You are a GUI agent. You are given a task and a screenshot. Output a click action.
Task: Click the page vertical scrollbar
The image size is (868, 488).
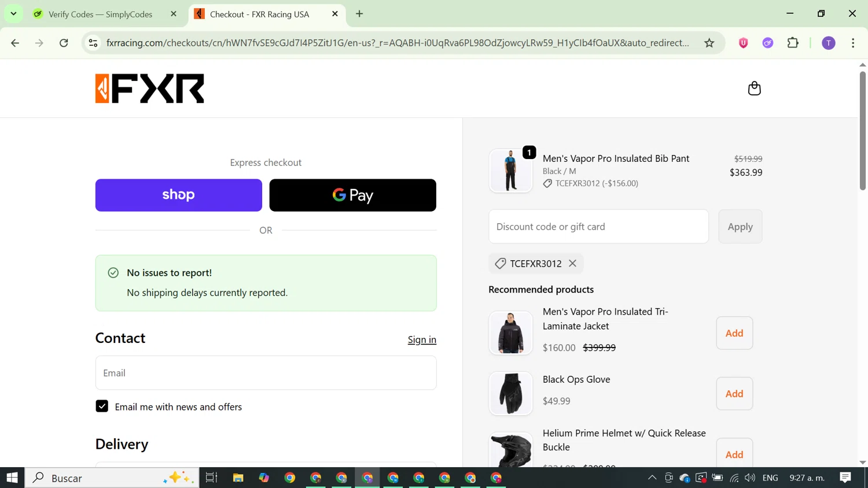(x=862, y=131)
